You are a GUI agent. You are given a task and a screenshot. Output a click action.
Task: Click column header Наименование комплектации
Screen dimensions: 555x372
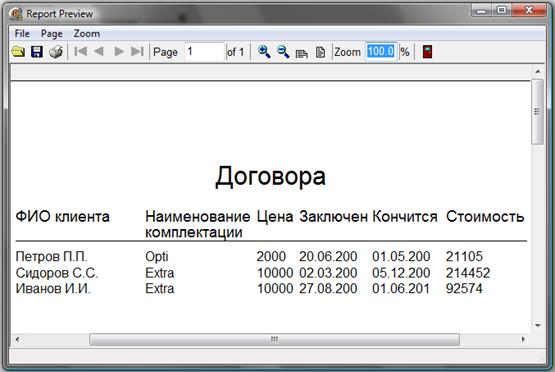pyautogui.click(x=198, y=224)
